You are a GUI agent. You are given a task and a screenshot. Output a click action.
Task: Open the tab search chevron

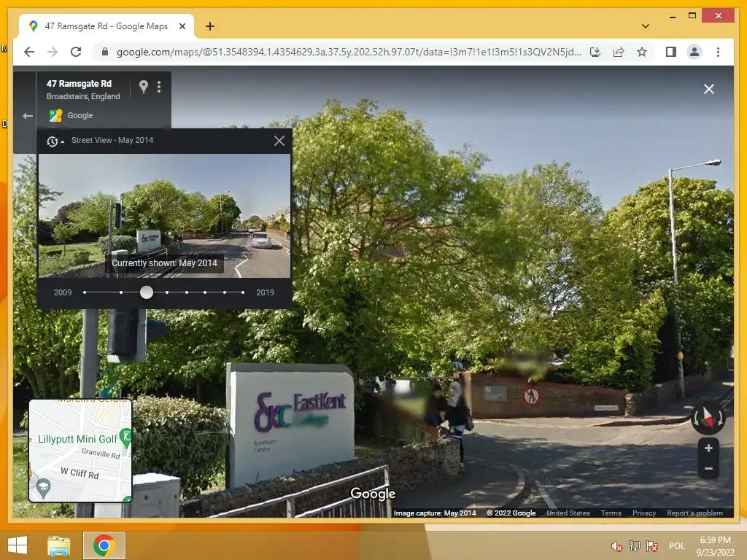(x=645, y=26)
